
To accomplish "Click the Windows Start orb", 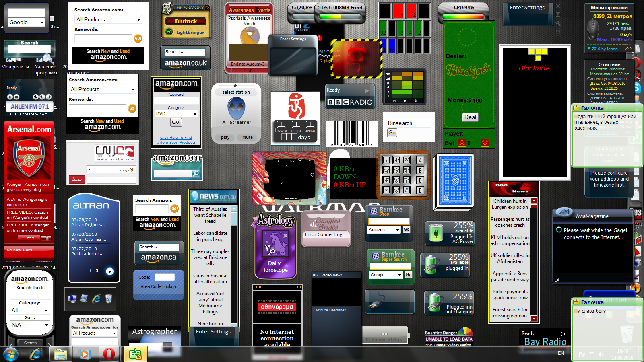I will click(x=11, y=354).
